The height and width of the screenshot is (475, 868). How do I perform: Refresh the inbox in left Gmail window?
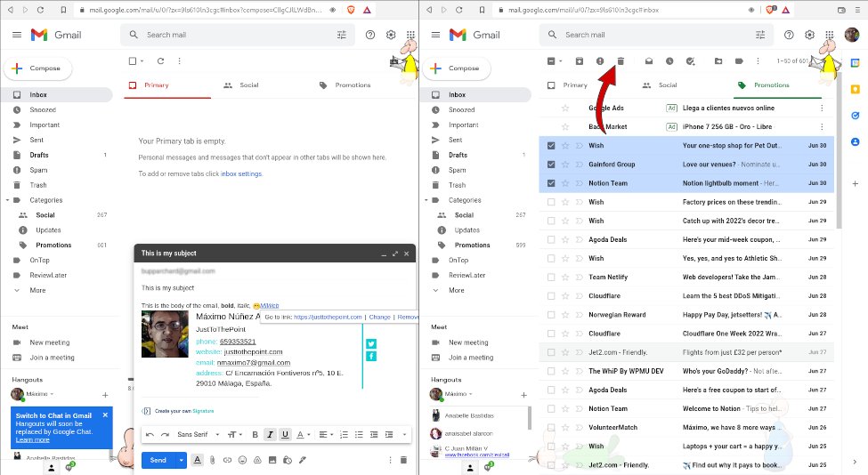160,60
